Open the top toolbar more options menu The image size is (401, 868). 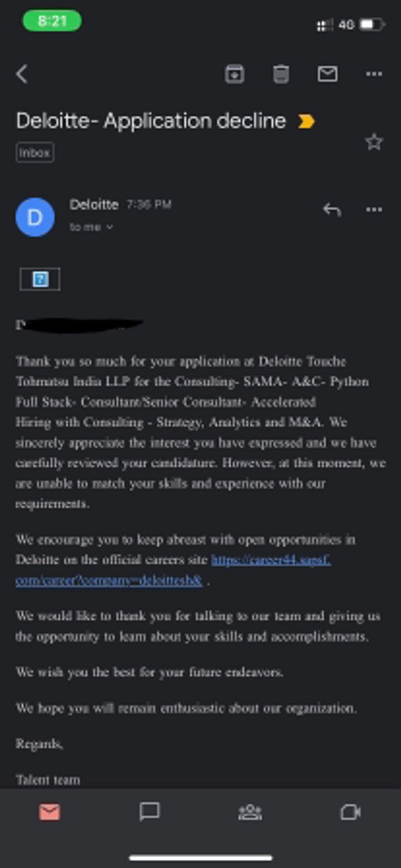tap(373, 74)
